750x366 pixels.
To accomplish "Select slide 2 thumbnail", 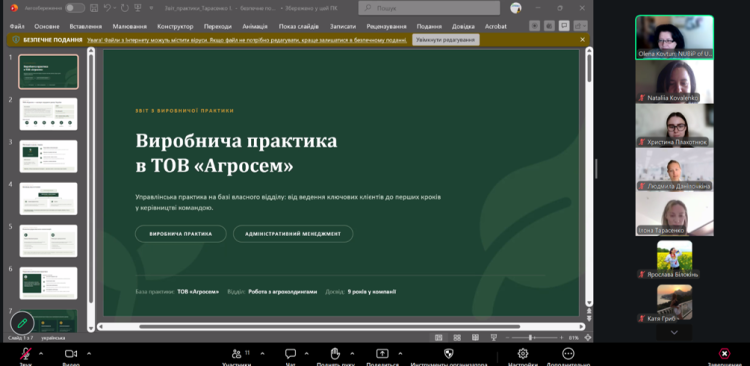I will click(x=48, y=114).
